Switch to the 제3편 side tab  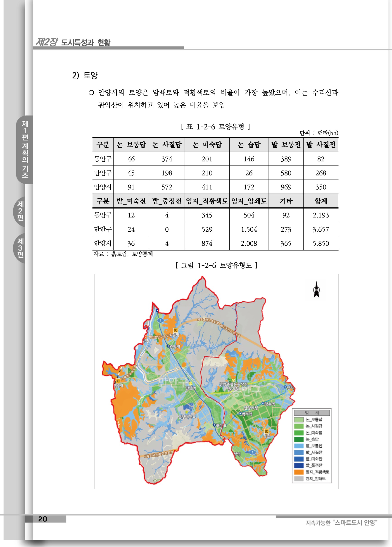tap(20, 248)
